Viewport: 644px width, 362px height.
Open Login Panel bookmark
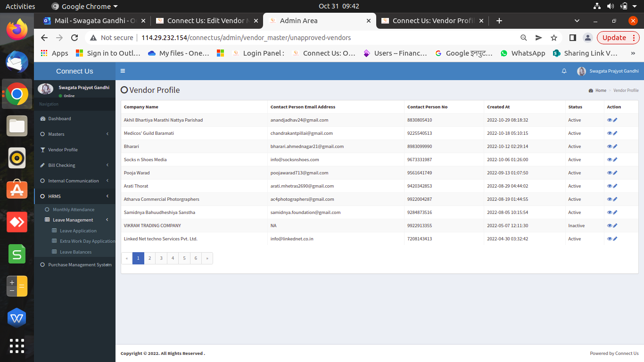(258, 53)
